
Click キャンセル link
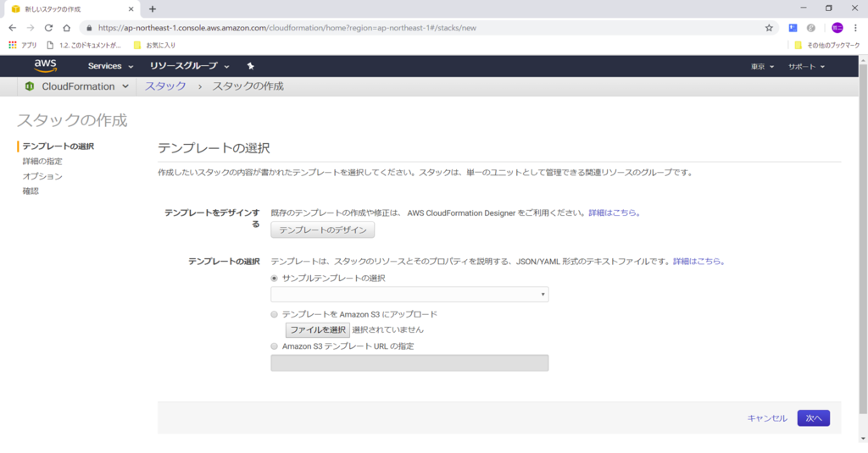point(767,418)
